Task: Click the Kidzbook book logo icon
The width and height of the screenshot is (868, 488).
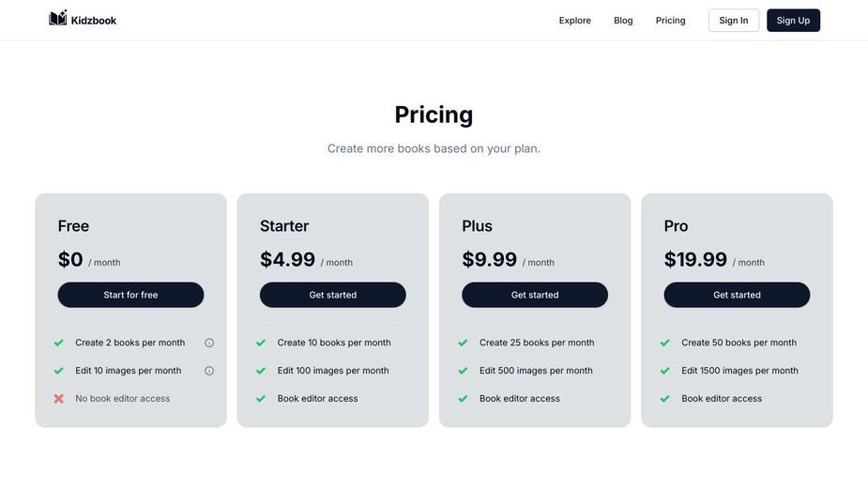Action: 57,18
